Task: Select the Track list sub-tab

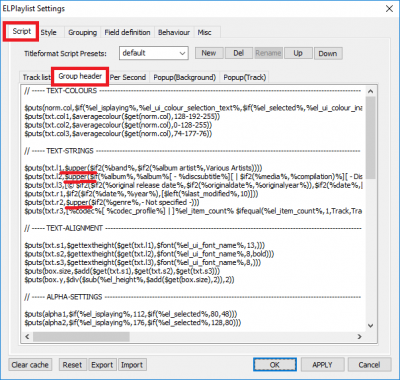Action: click(x=36, y=77)
